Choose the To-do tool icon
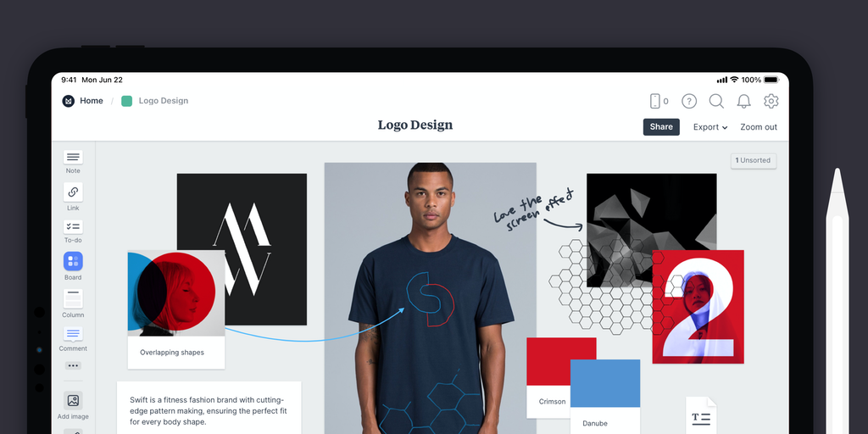The height and width of the screenshot is (434, 868). pyautogui.click(x=73, y=227)
